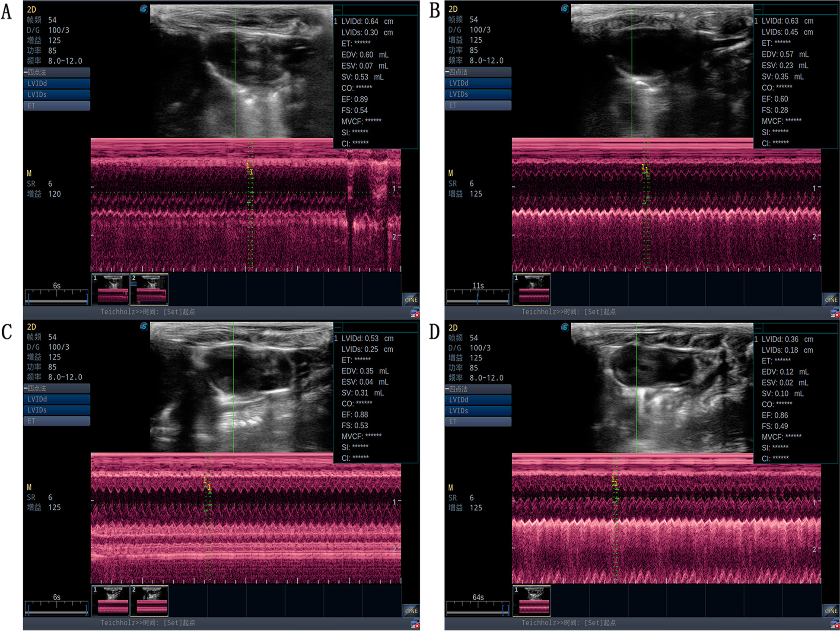The width and height of the screenshot is (840, 631).
Task: Click the 'LVIDs: 0.45 cm' value in panel B
Action: coord(787,32)
